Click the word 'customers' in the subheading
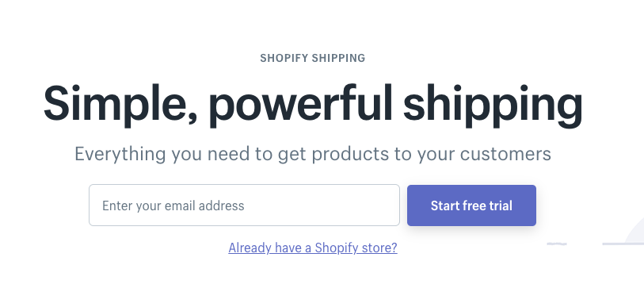Image resolution: width=644 pixels, height=288 pixels. (x=505, y=154)
